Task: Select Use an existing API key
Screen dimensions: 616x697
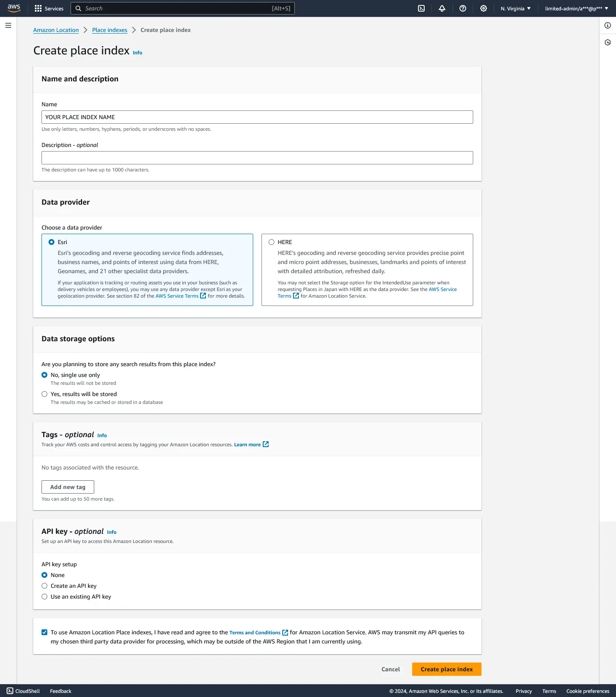Action: click(x=44, y=597)
